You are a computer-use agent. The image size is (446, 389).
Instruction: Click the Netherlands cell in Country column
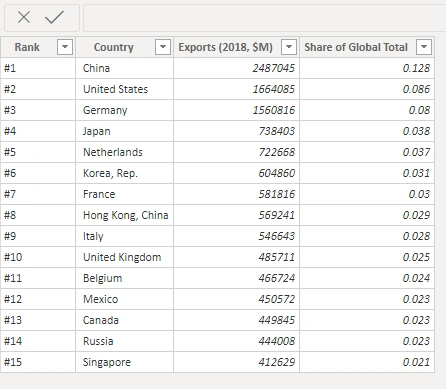coord(125,152)
